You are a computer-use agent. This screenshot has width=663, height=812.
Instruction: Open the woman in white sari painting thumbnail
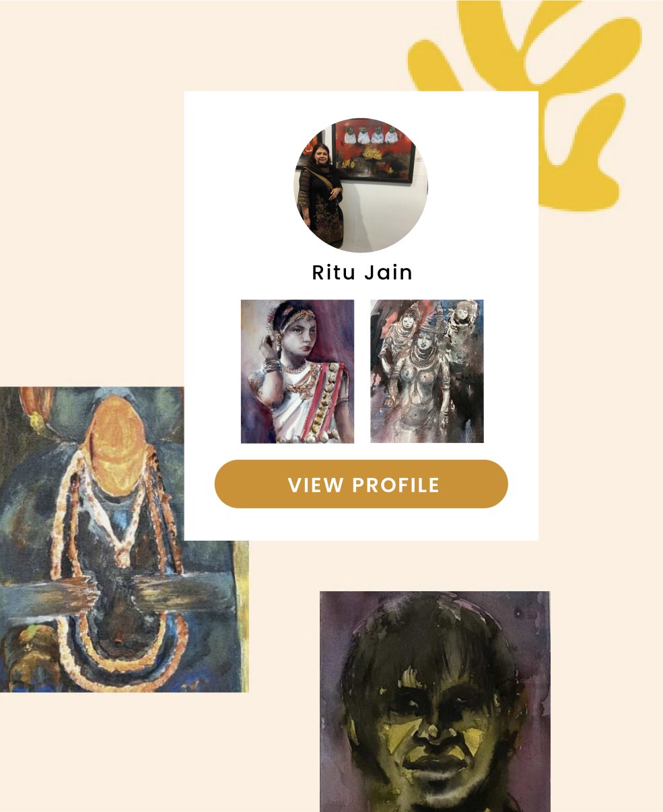298,372
